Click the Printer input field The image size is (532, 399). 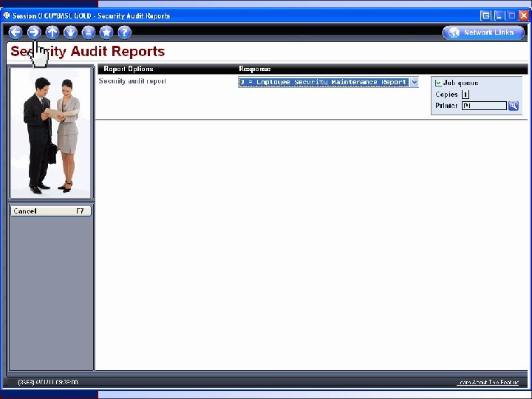[484, 106]
